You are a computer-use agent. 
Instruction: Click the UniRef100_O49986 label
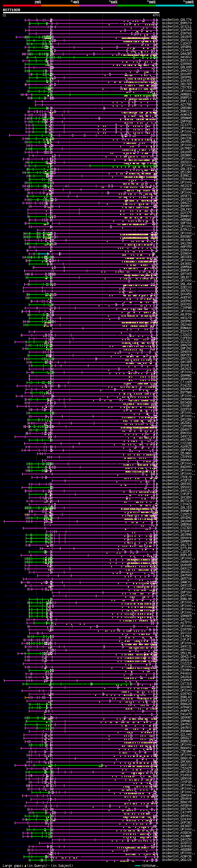point(177,400)
